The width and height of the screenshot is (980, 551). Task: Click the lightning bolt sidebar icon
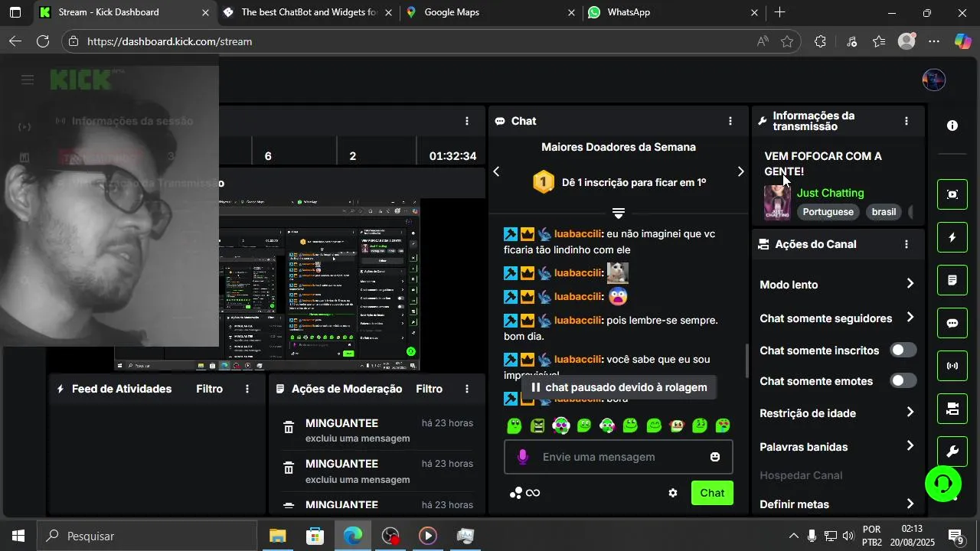pyautogui.click(x=952, y=237)
